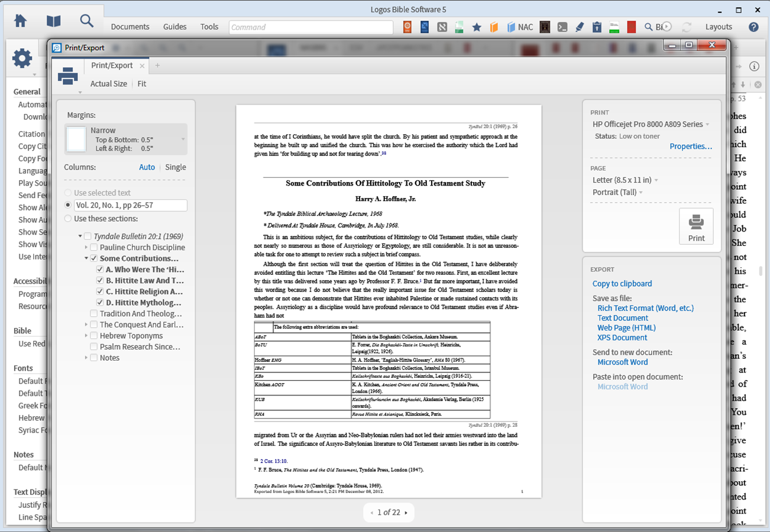770x532 pixels.
Task: Open the Library book icon
Action: pos(53,21)
